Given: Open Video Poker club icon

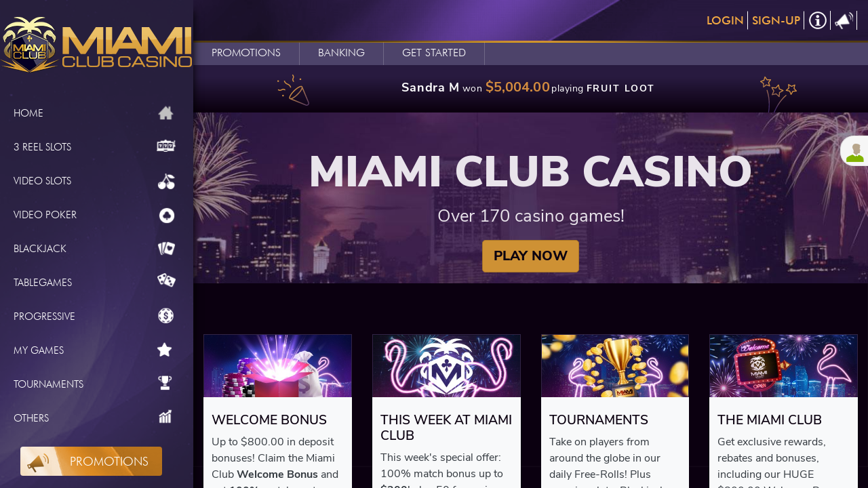Looking at the screenshot, I should (166, 215).
